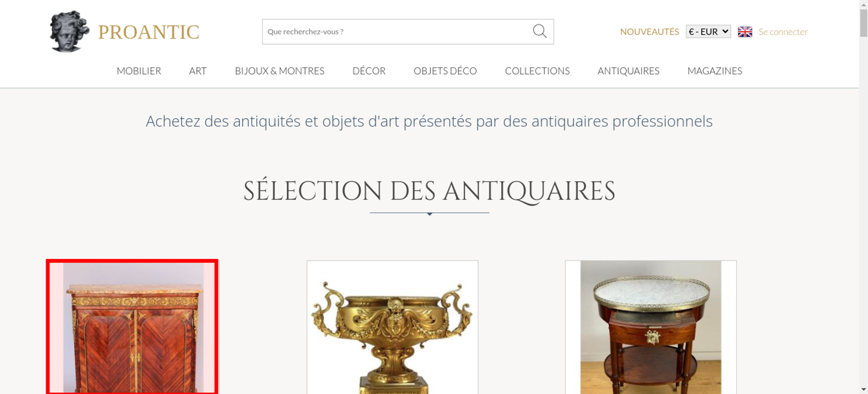This screenshot has height=394, width=868.
Task: Click the Proantic cherub head logo
Action: point(69,31)
